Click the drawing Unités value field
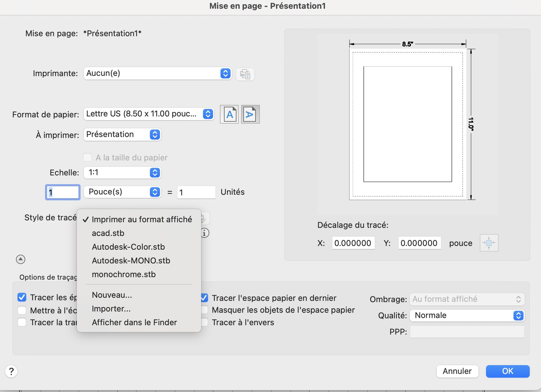 196,192
